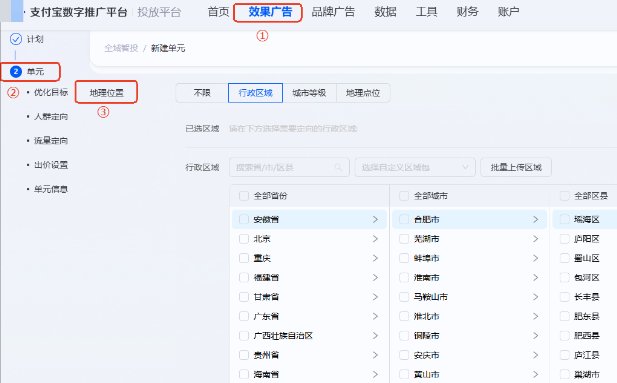Open 选择自定义区域包 dropdown
Image resolution: width=617 pixels, height=383 pixels.
tap(415, 167)
